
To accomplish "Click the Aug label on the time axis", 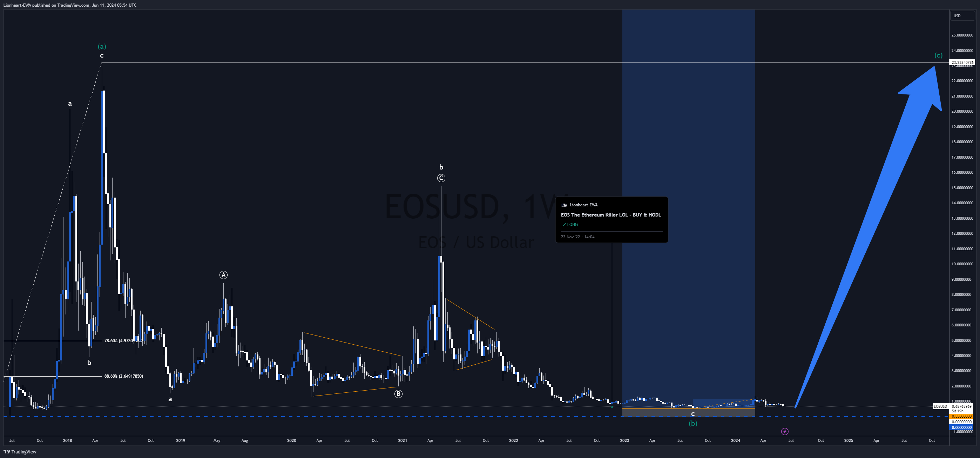I will point(245,440).
